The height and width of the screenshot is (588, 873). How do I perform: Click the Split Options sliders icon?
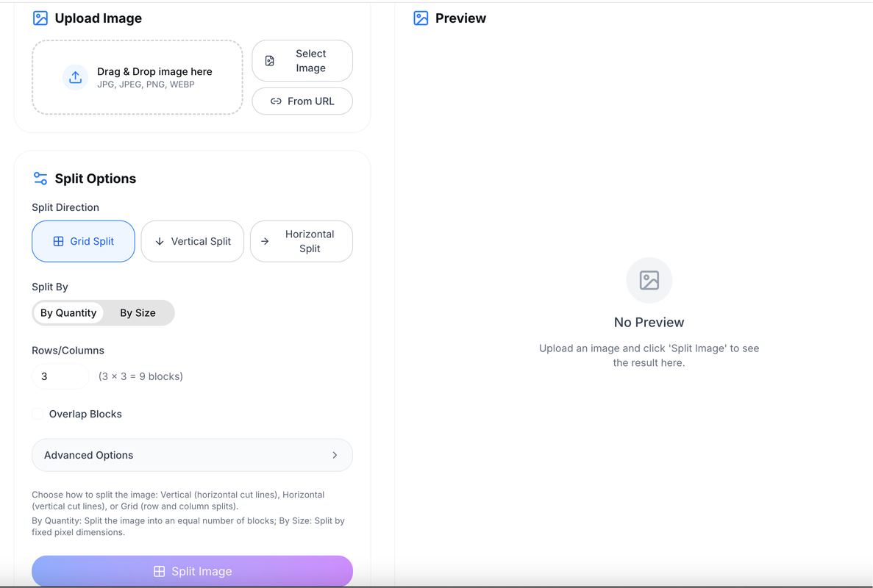40,179
